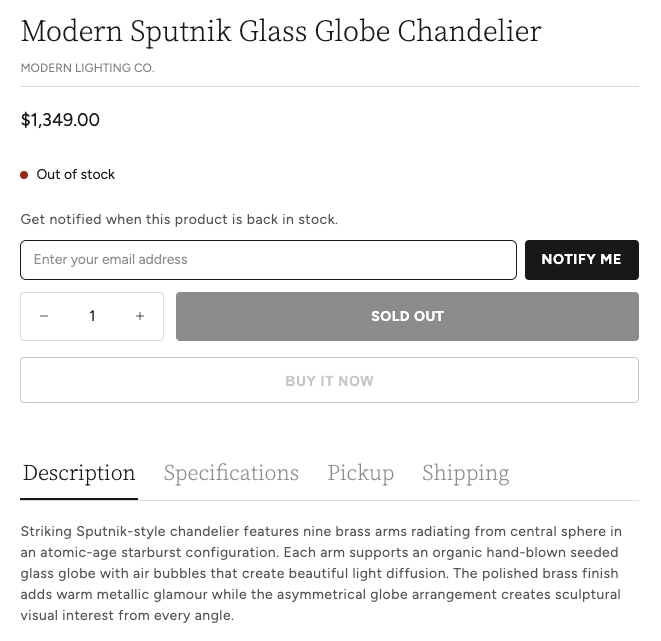Click the Out of stock label text
The height and width of the screenshot is (641, 661).
(76, 175)
